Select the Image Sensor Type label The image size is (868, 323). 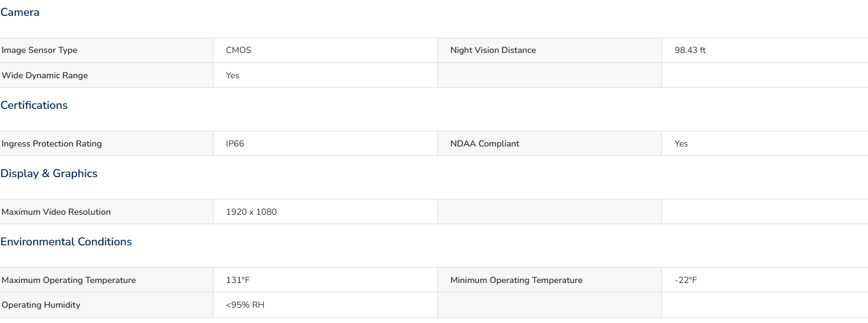(x=39, y=50)
